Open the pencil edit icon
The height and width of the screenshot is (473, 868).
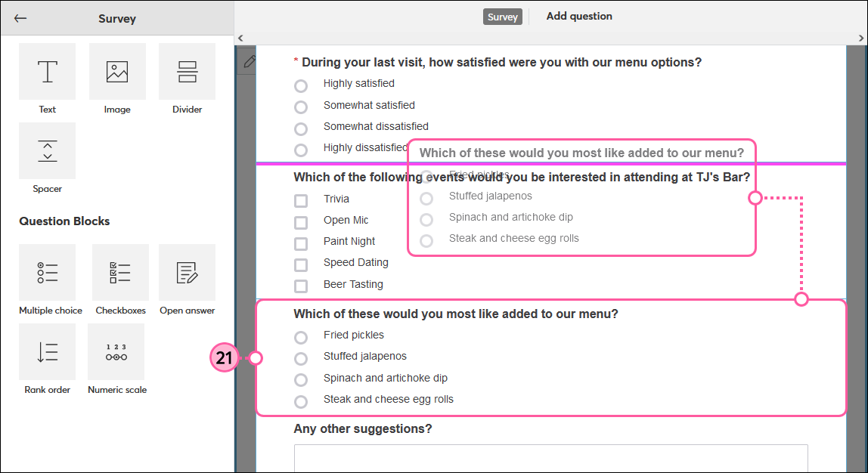tap(249, 61)
